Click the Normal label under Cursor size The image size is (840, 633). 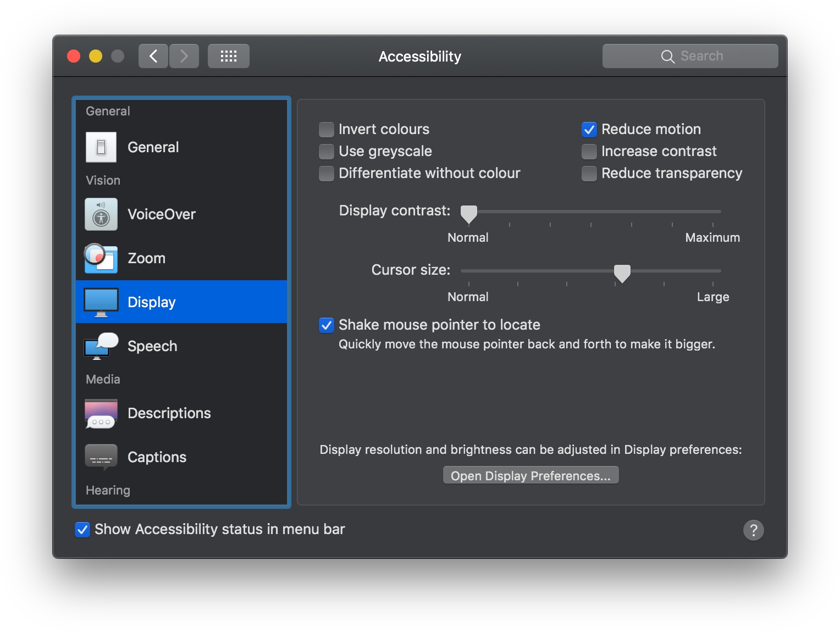click(x=468, y=297)
